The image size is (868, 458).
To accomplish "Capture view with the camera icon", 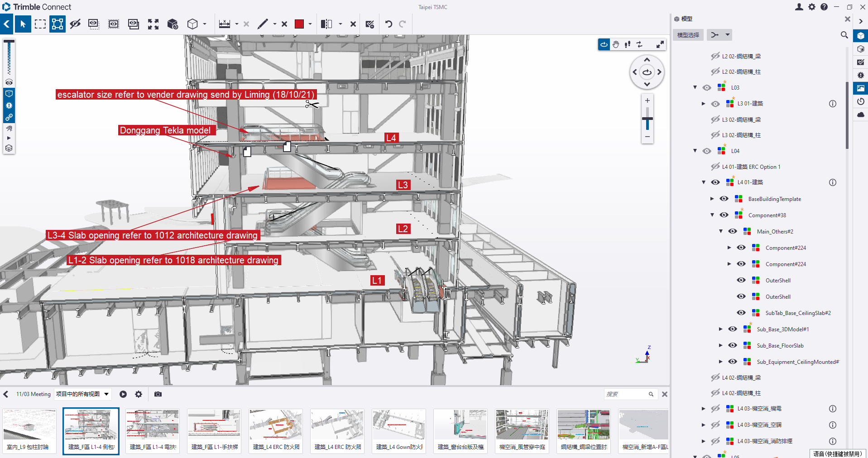I will coord(158,394).
